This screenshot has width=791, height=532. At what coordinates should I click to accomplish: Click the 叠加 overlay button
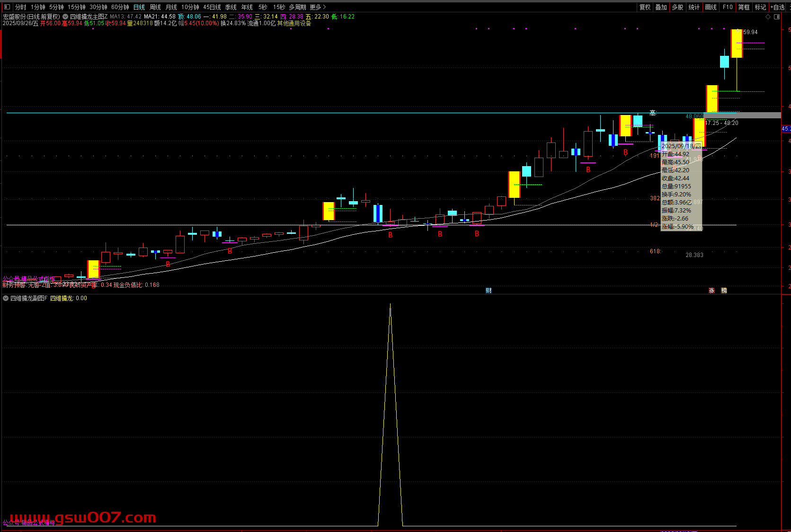661,7
